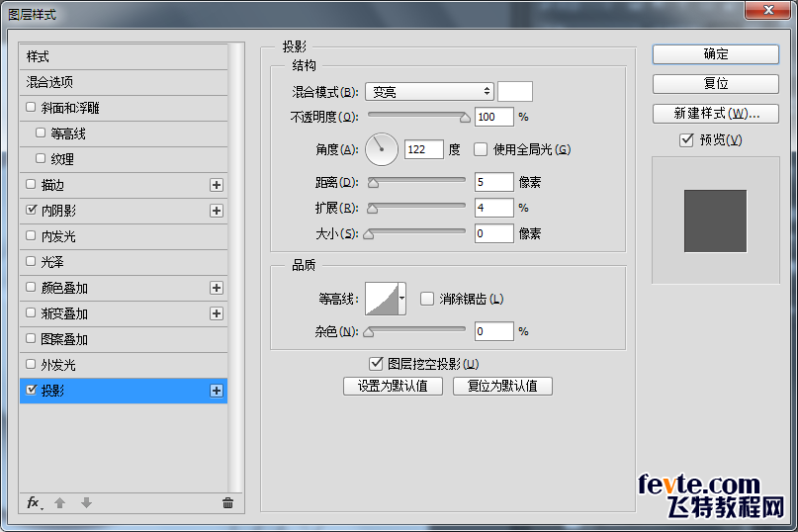Open the shadow color swatch
The height and width of the screenshot is (532, 798).
click(515, 92)
